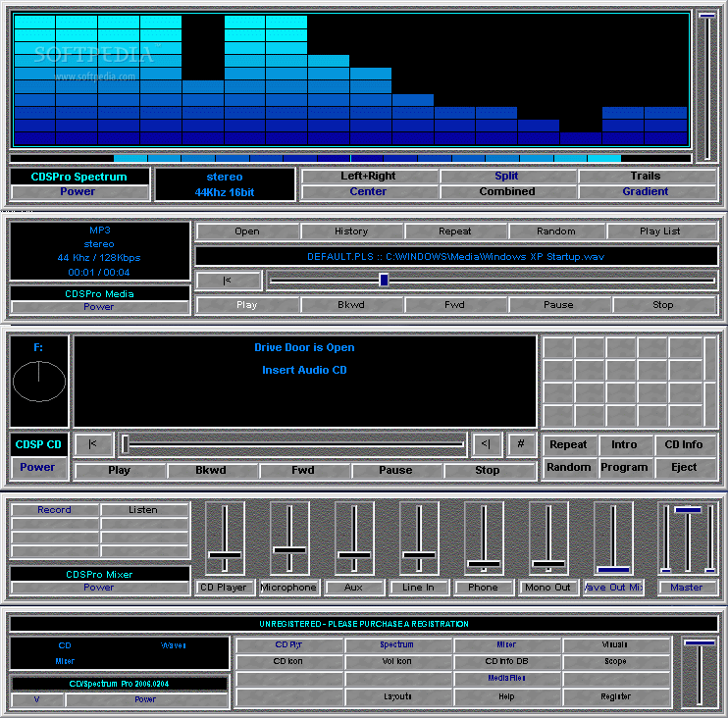Toggle Repeat in the Media player
The width and height of the screenshot is (728, 718).
(x=455, y=231)
